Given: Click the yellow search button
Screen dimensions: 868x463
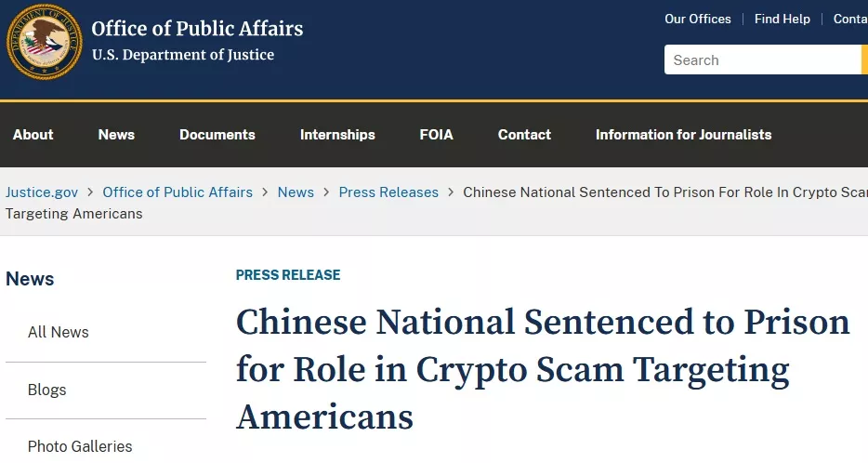Looking at the screenshot, I should [864, 60].
